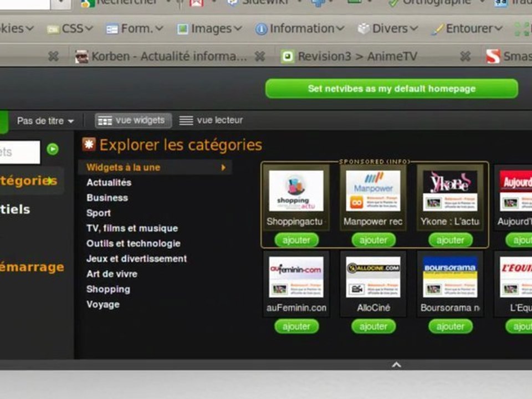Open the CSS toolbar dropdown
Image resolution: width=532 pixels, height=399 pixels.
click(70, 29)
